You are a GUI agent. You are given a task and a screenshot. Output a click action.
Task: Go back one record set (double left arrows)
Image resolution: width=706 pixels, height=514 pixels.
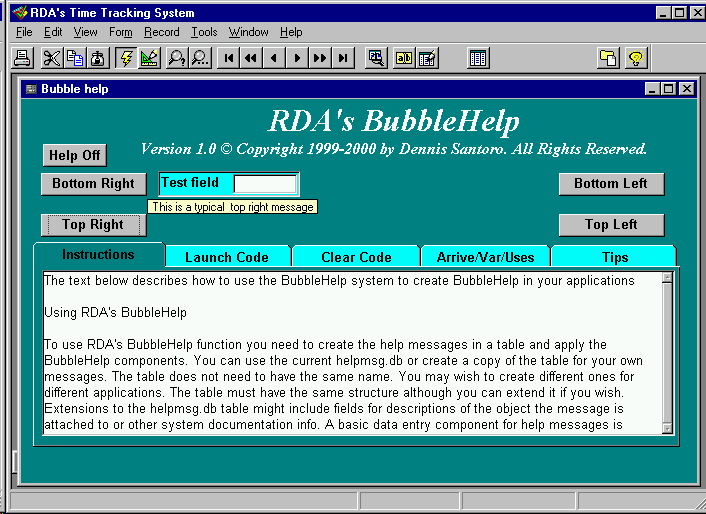point(251,58)
